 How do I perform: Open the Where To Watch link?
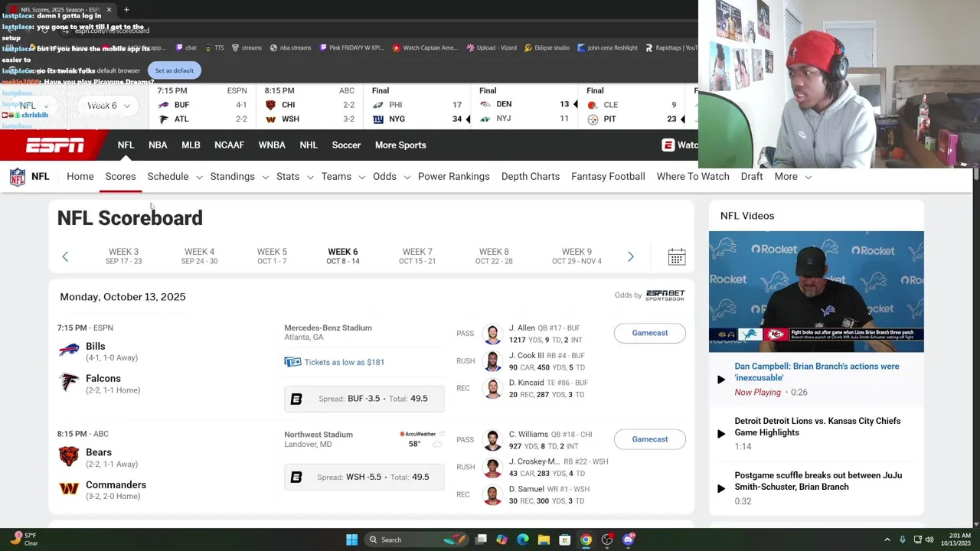point(693,177)
